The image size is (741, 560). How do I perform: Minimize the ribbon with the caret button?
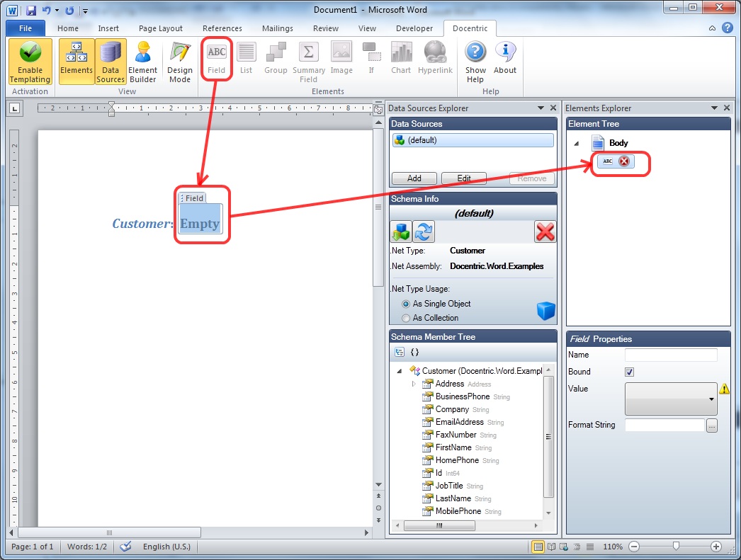click(712, 28)
